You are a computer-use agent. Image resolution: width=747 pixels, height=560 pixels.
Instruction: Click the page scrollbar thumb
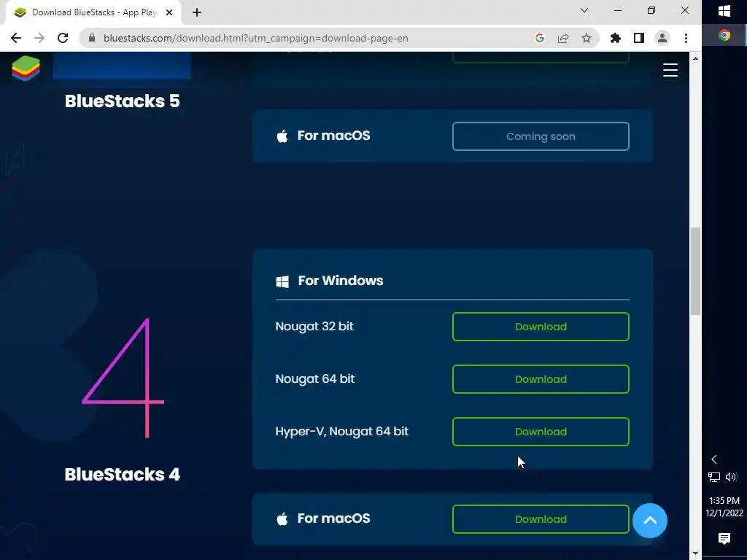pyautogui.click(x=695, y=271)
